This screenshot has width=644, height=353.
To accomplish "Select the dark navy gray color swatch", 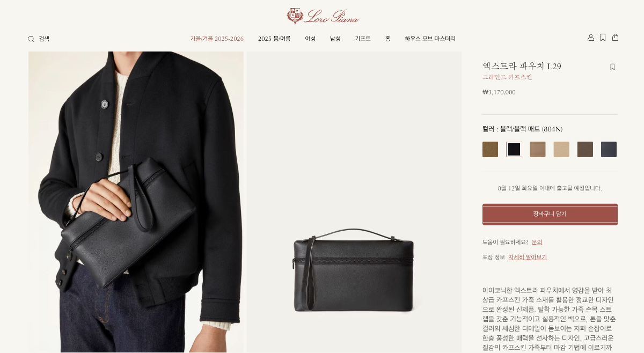I will pyautogui.click(x=609, y=150).
